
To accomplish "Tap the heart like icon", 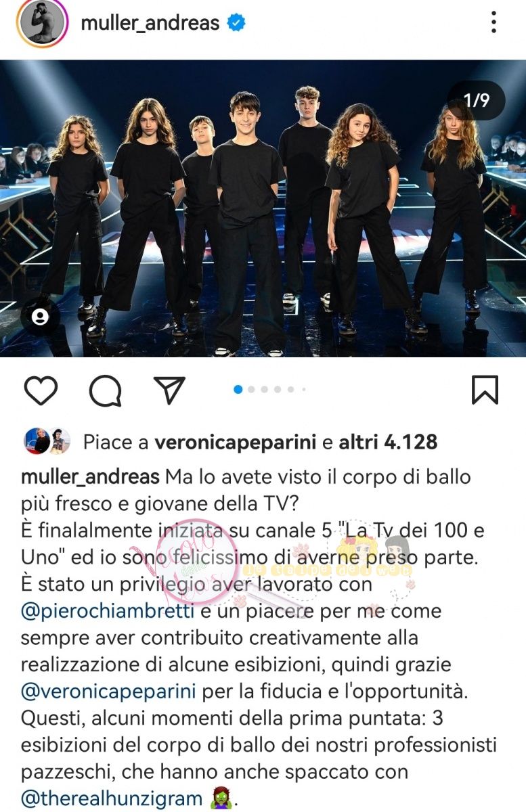I will pos(41,390).
